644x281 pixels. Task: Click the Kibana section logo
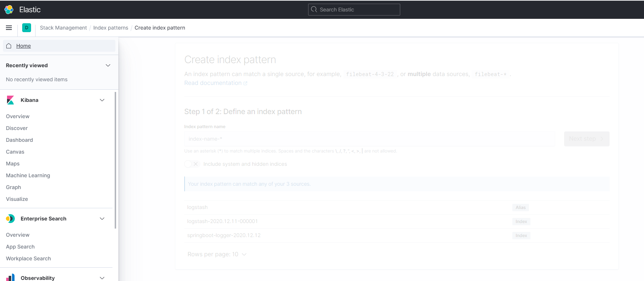[10, 100]
